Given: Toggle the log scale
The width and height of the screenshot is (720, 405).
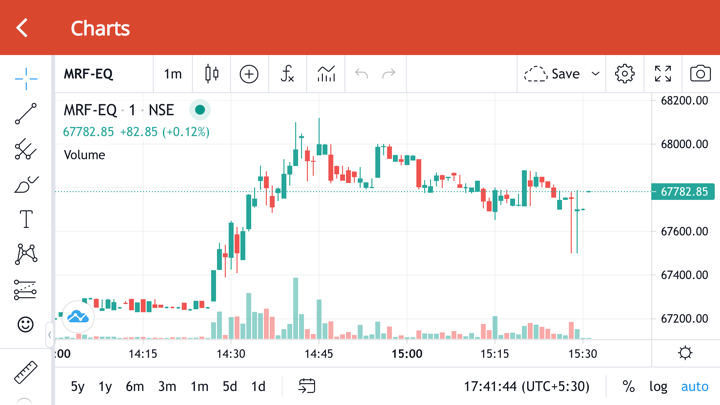Looking at the screenshot, I should [658, 387].
